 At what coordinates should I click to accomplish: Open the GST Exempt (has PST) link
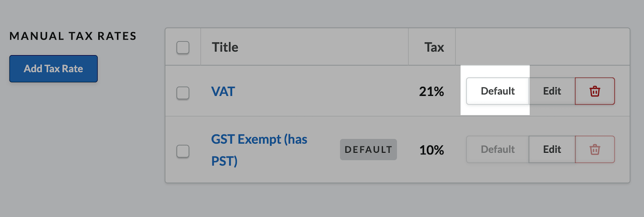(260, 150)
